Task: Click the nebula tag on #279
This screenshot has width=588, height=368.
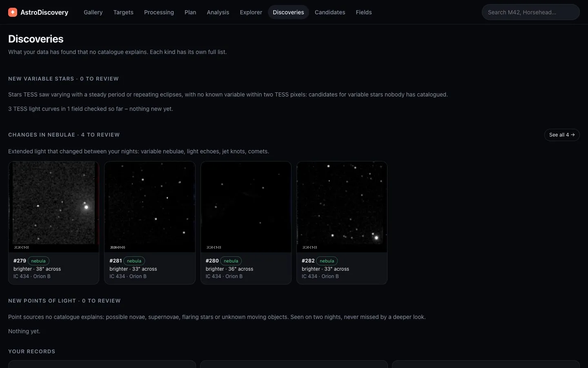Action: pos(38,261)
